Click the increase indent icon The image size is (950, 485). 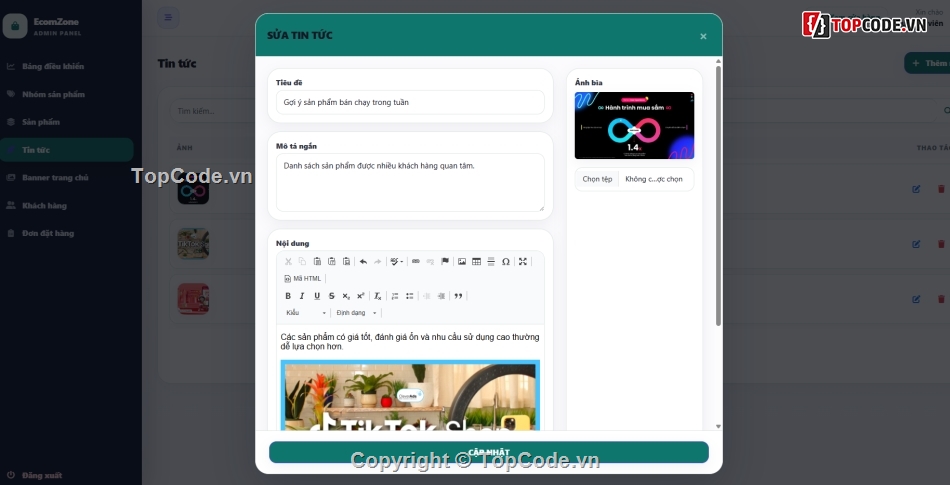pyautogui.click(x=441, y=296)
